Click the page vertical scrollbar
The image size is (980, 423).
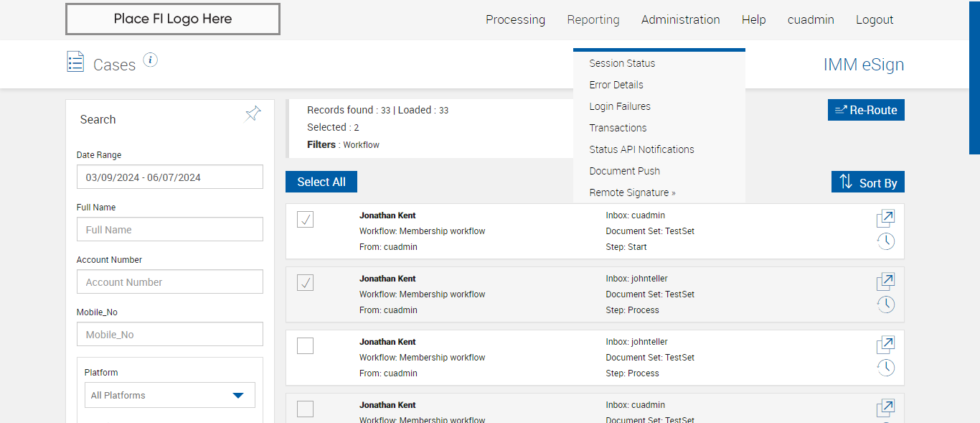[x=974, y=77]
